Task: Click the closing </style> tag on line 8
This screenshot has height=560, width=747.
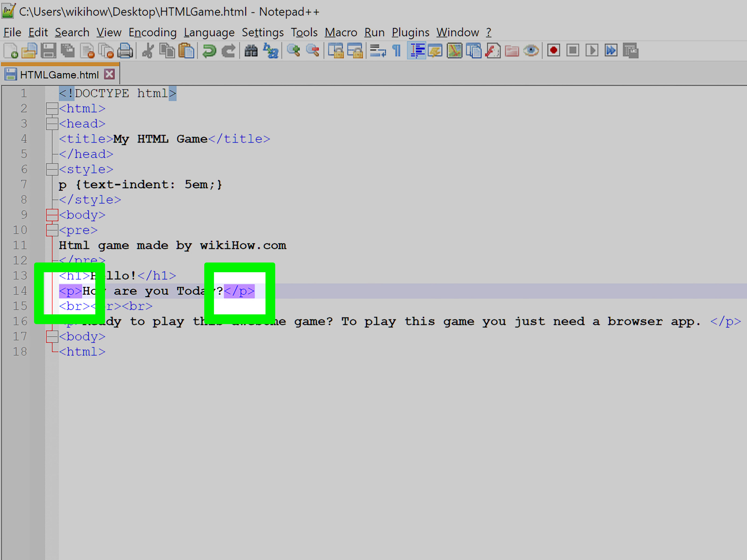Action: tap(90, 200)
